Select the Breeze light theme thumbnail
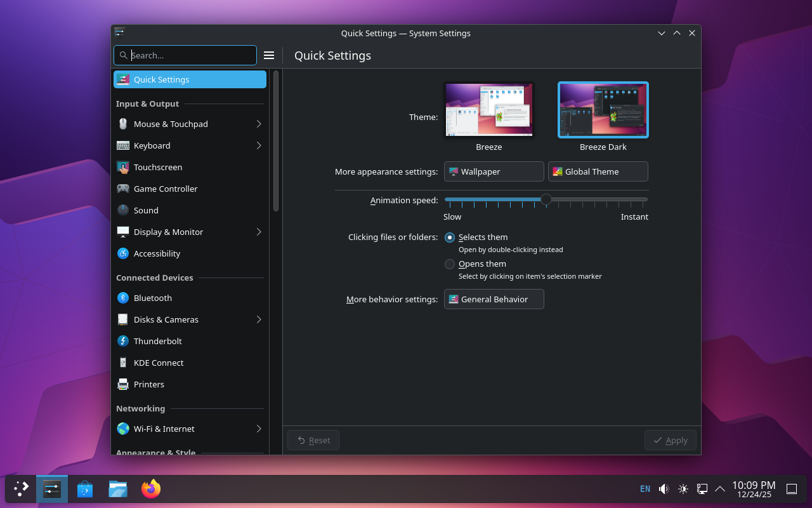The height and width of the screenshot is (508, 812). pyautogui.click(x=488, y=109)
